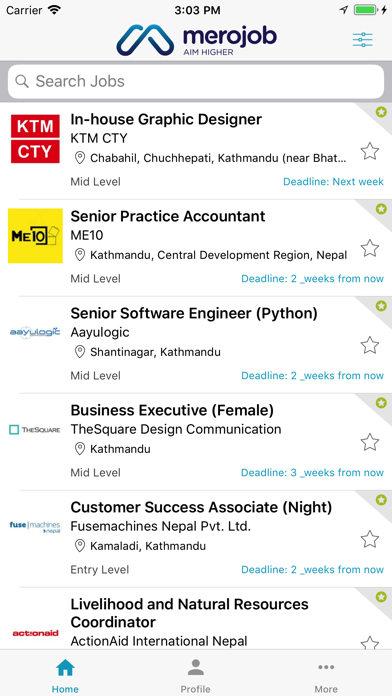Open the Livelihood and Natural Resources Coordinator job
Image resolution: width=392 pixels, height=696 pixels.
190,613
